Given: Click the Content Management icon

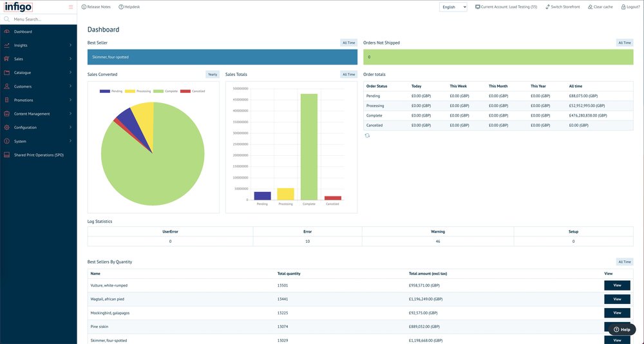Looking at the screenshot, I should [x=6, y=114].
